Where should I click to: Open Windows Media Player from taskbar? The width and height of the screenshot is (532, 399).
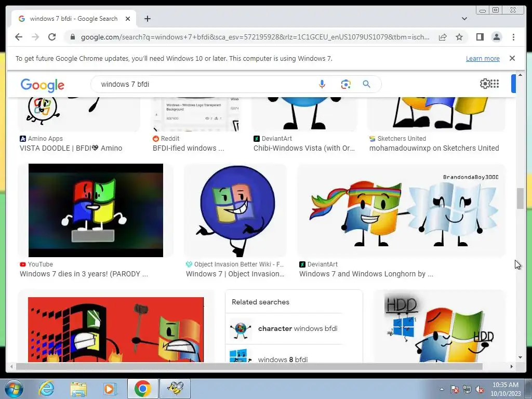tap(110, 389)
